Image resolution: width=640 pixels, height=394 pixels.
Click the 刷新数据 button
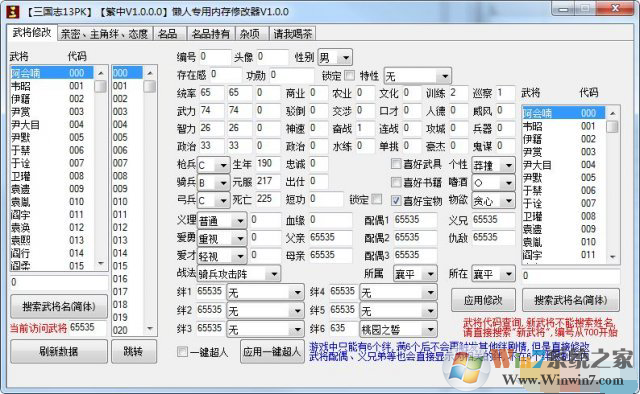point(59,351)
